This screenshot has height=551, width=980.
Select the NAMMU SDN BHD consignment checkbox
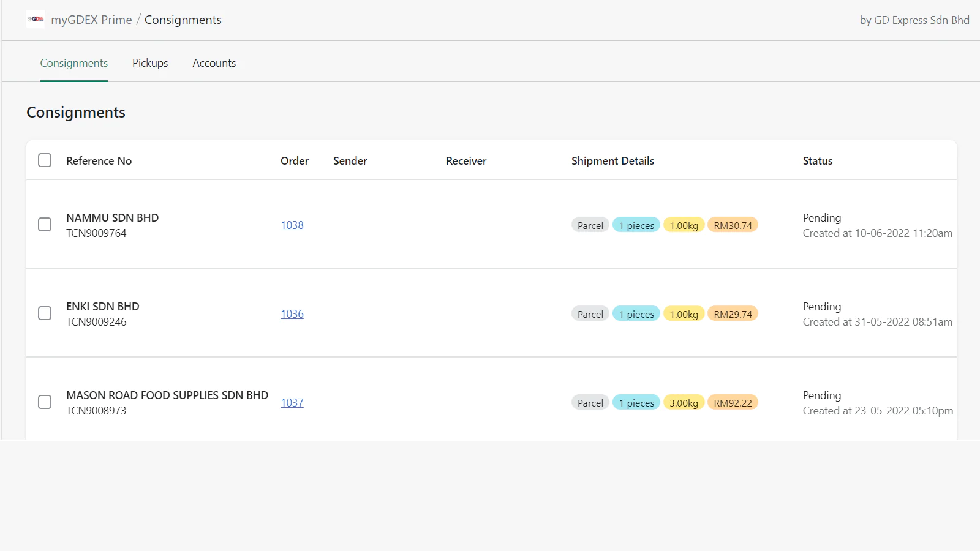[x=45, y=225]
